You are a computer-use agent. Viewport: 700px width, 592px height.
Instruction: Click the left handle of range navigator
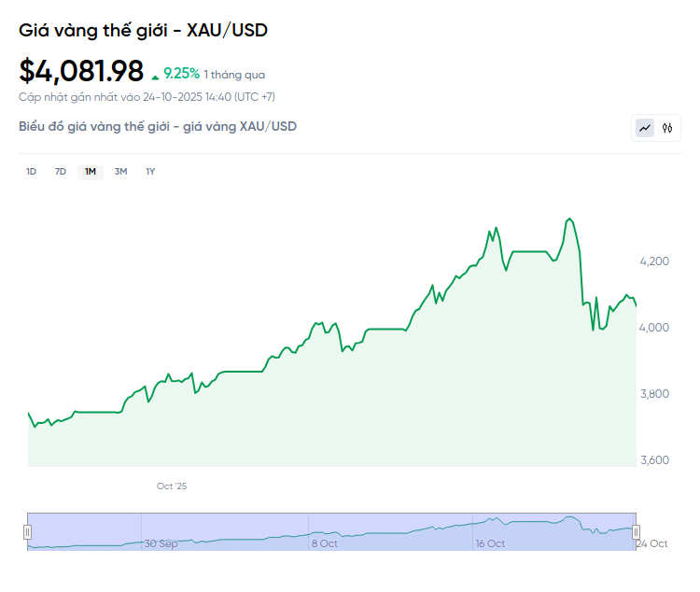point(28,531)
